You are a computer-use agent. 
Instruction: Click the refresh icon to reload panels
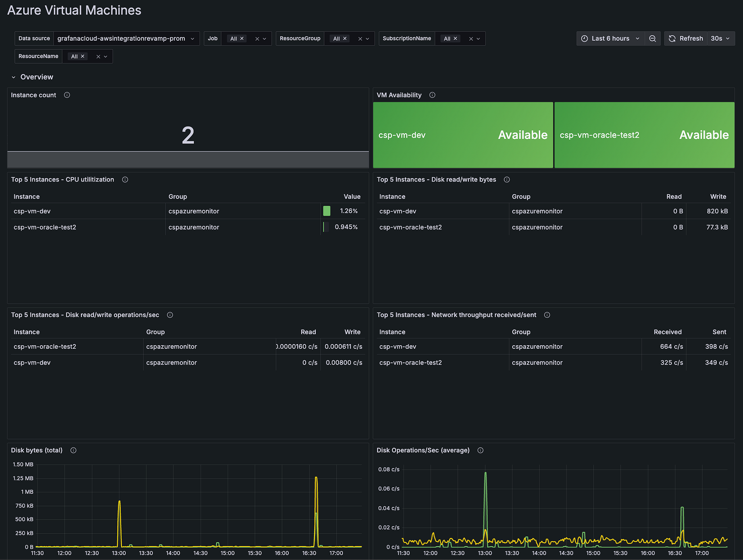coord(673,38)
